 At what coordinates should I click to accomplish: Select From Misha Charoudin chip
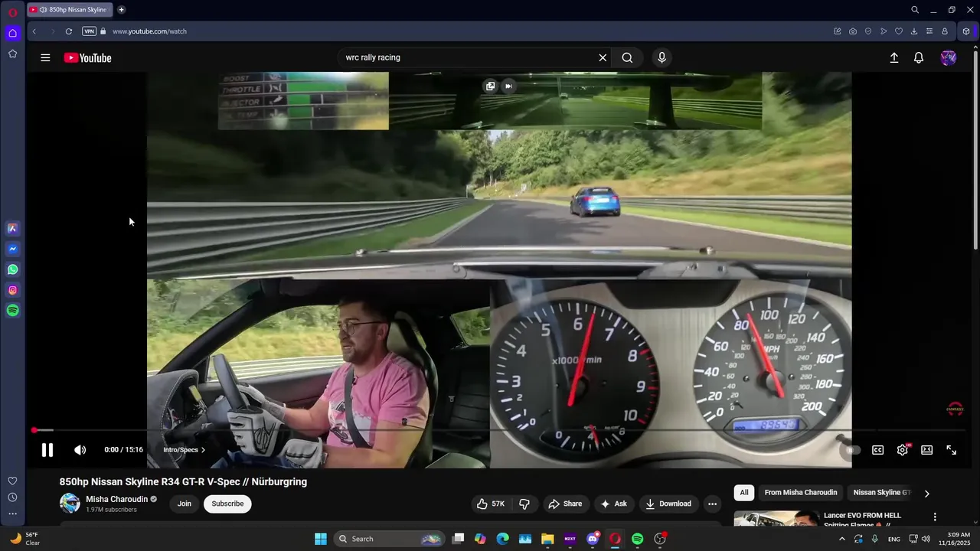801,493
